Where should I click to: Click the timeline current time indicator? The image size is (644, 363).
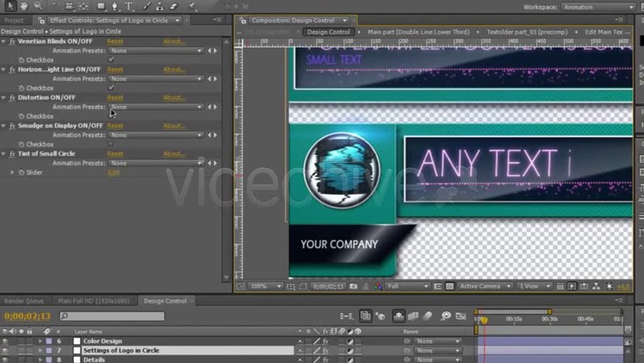click(483, 320)
